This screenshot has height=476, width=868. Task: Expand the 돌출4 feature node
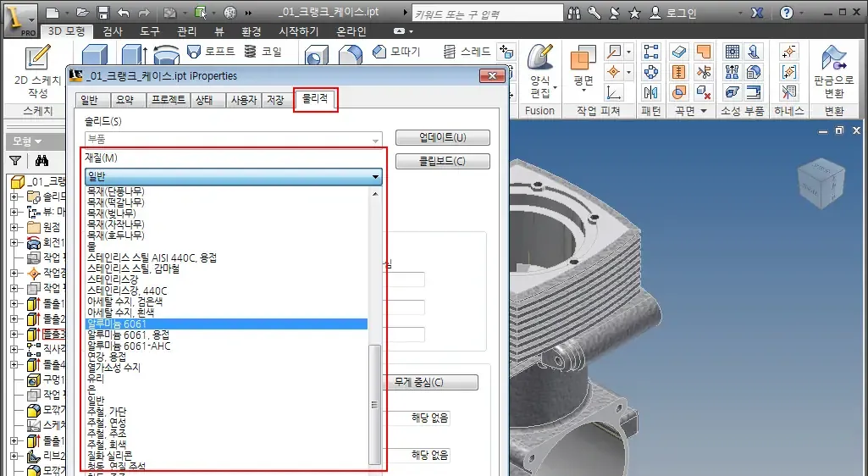14,365
